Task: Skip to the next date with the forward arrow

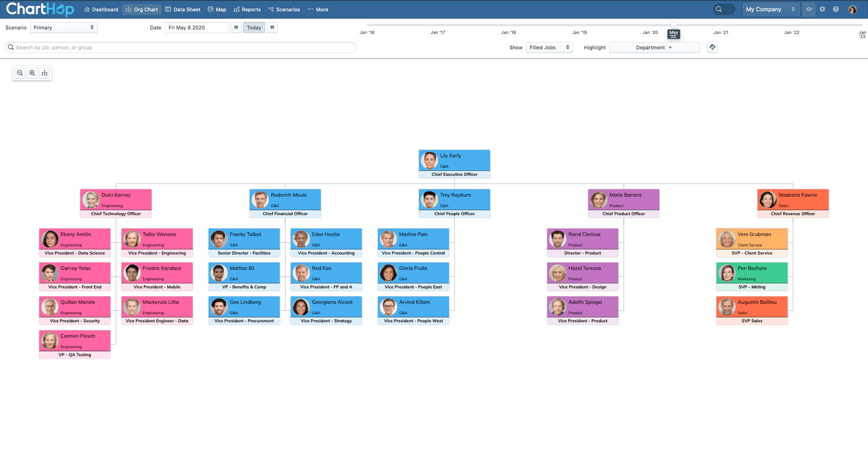Action: (272, 27)
